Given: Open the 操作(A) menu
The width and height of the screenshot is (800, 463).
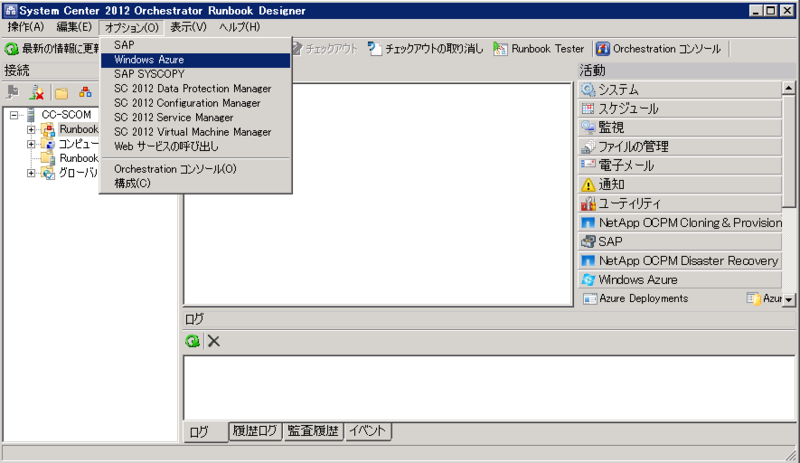Looking at the screenshot, I should coord(26,27).
